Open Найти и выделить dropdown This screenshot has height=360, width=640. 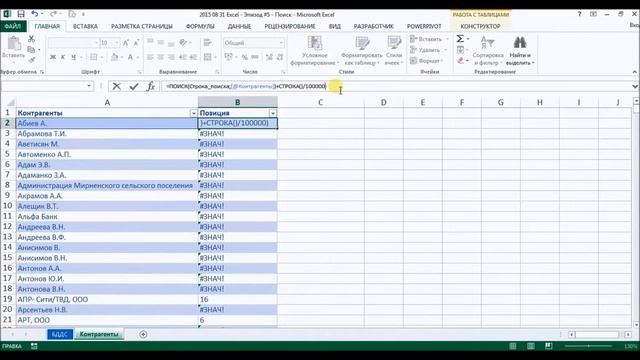(x=520, y=51)
